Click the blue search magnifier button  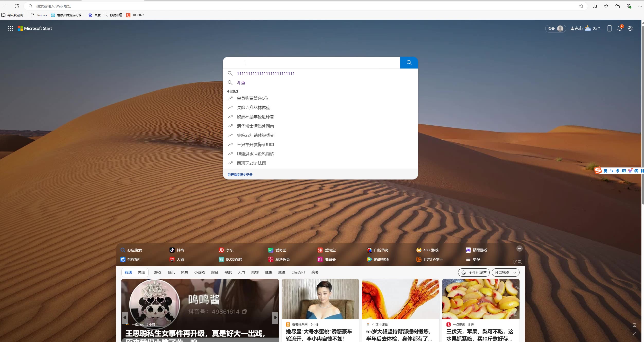tap(409, 63)
